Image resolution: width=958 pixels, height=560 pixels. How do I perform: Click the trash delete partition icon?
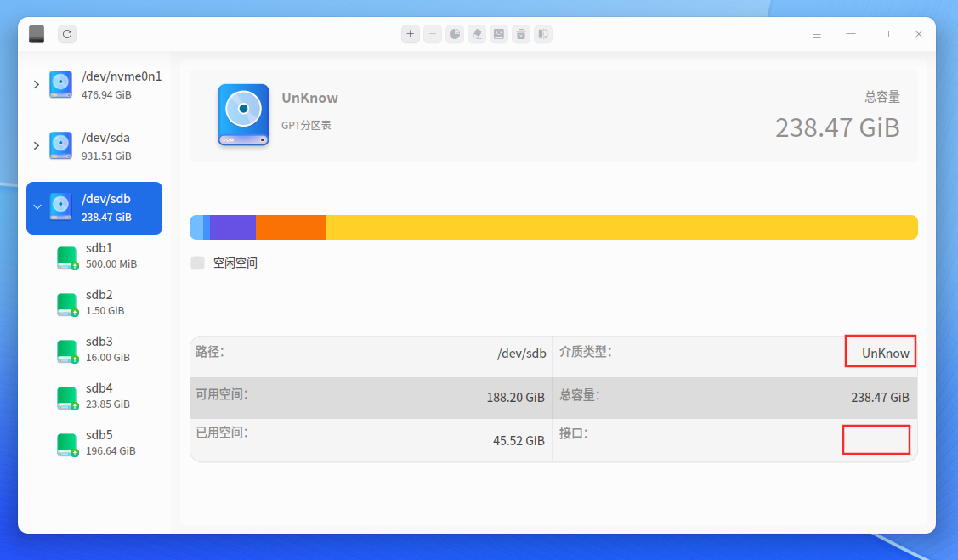[x=521, y=34]
